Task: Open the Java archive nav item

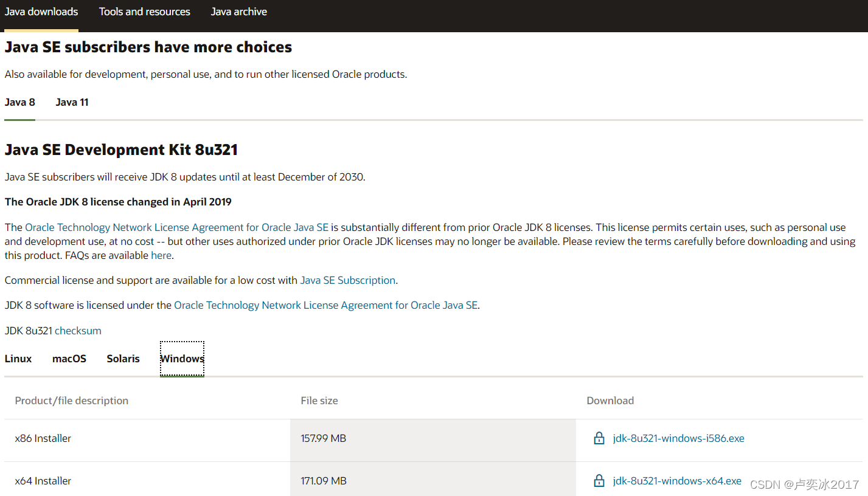Action: (x=239, y=12)
